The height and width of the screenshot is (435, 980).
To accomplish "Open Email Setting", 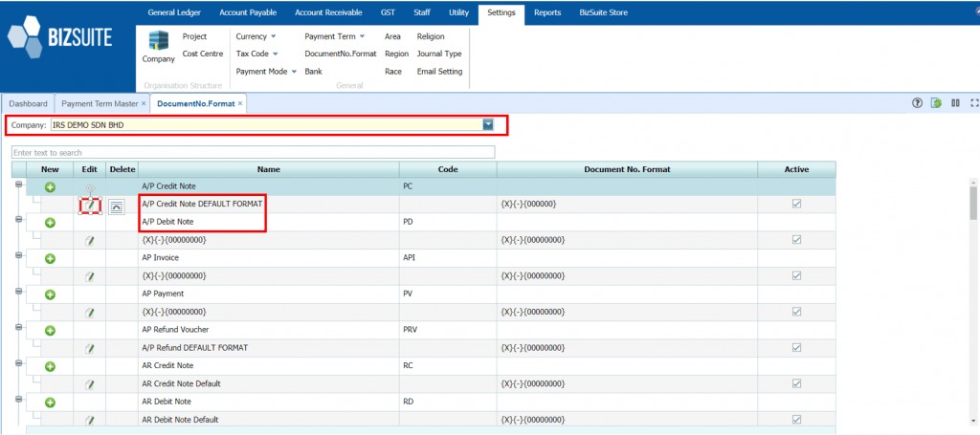I will (439, 71).
